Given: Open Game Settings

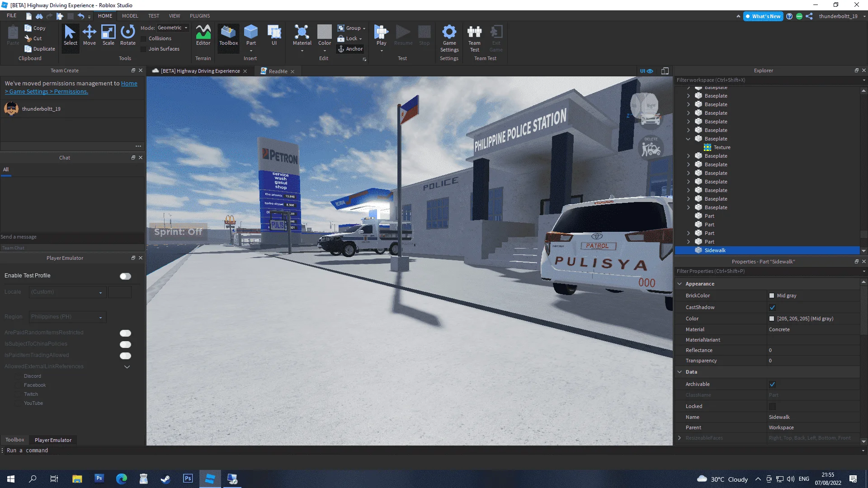Looking at the screenshot, I should (x=449, y=38).
